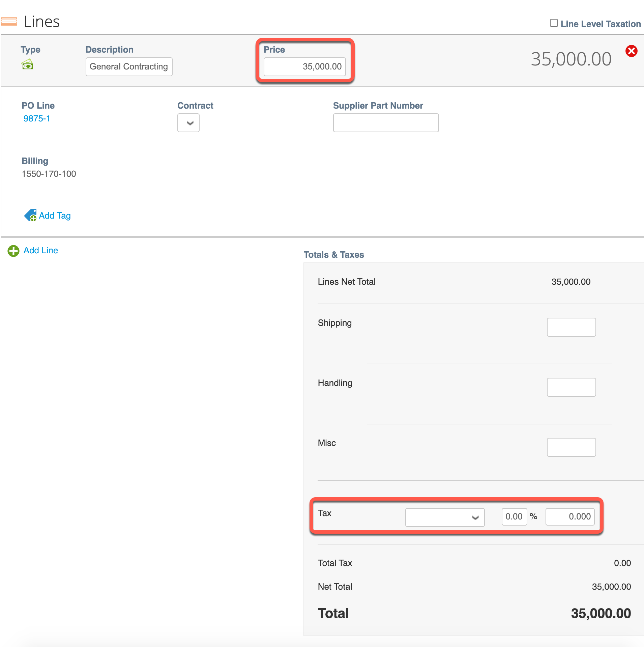Remove the line with the red X icon
644x647 pixels.
(x=631, y=51)
